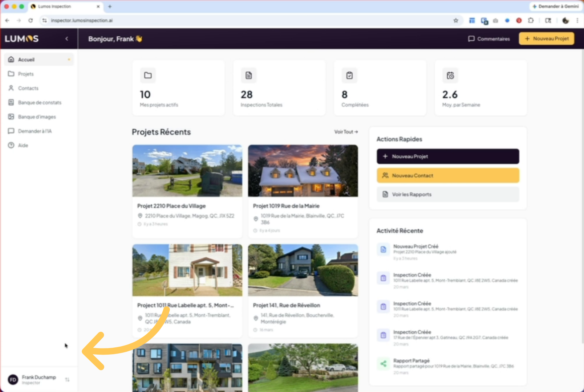Open the 1011 Rue Labelle project photo
The image size is (584, 392).
pos(187,270)
